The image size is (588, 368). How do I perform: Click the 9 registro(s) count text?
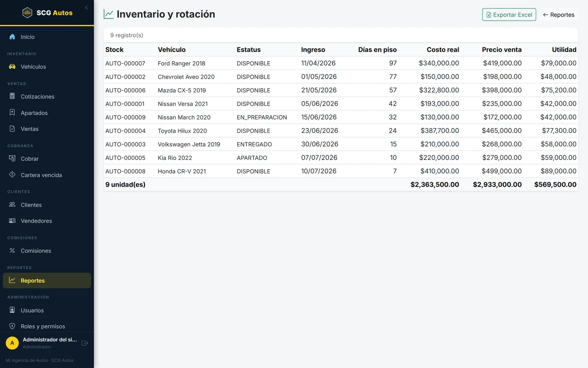pyautogui.click(x=127, y=35)
